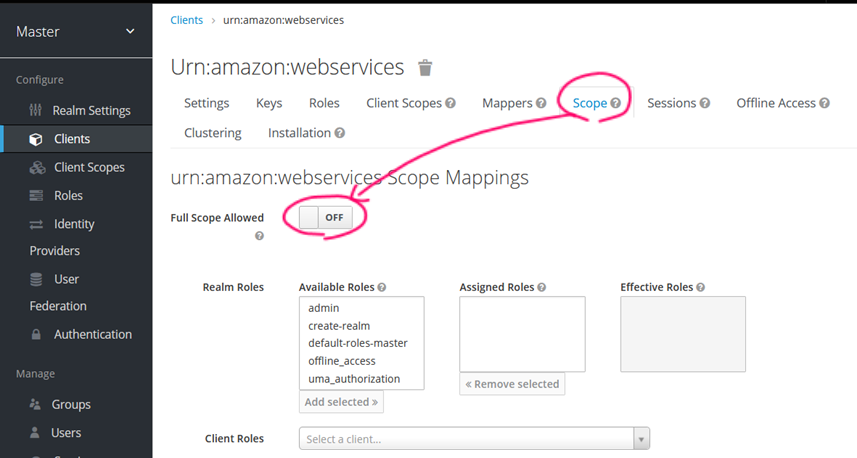The image size is (857, 458).
Task: Follow the Clients breadcrumb link
Action: pyautogui.click(x=186, y=20)
